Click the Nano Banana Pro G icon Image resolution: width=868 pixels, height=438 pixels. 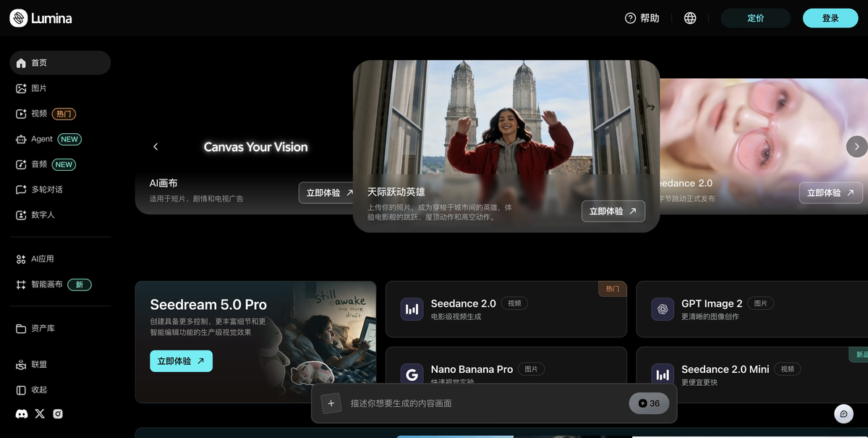click(x=412, y=374)
